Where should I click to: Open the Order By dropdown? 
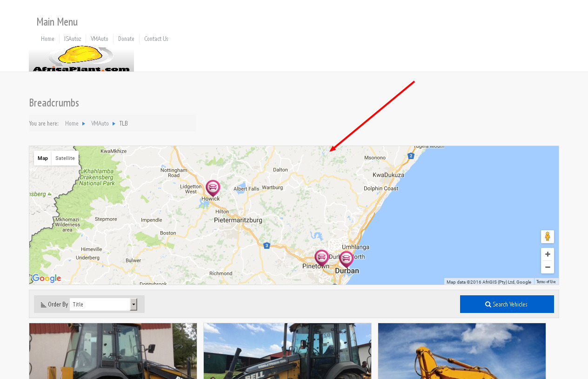(x=103, y=304)
